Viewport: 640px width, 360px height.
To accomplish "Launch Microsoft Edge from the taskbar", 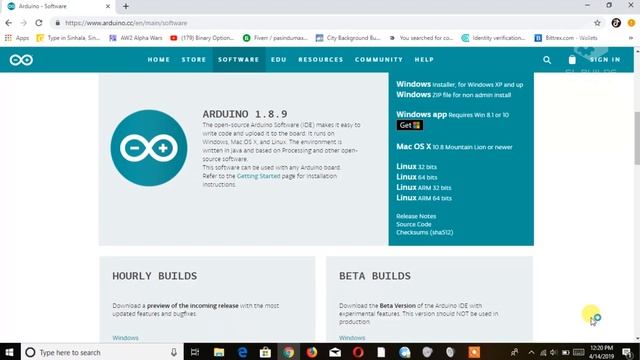I will pos(242,352).
